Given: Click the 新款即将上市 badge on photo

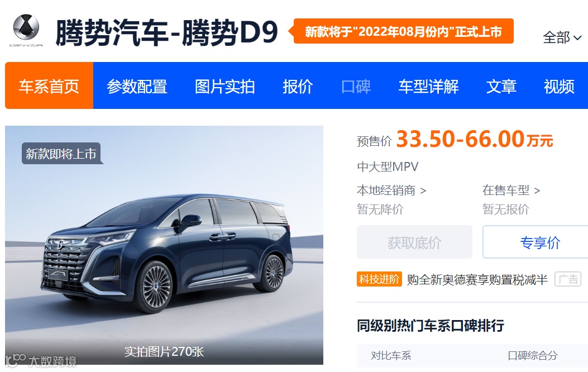Looking at the screenshot, I should [x=62, y=154].
